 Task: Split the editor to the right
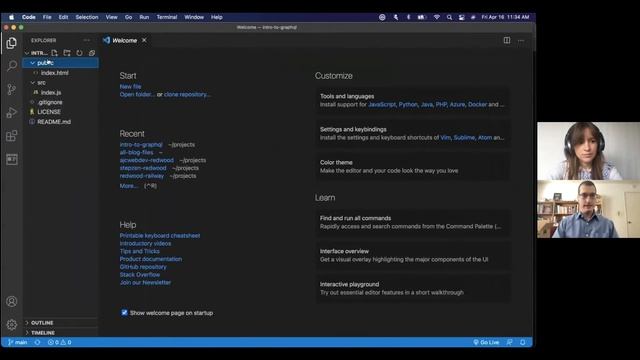(507, 40)
